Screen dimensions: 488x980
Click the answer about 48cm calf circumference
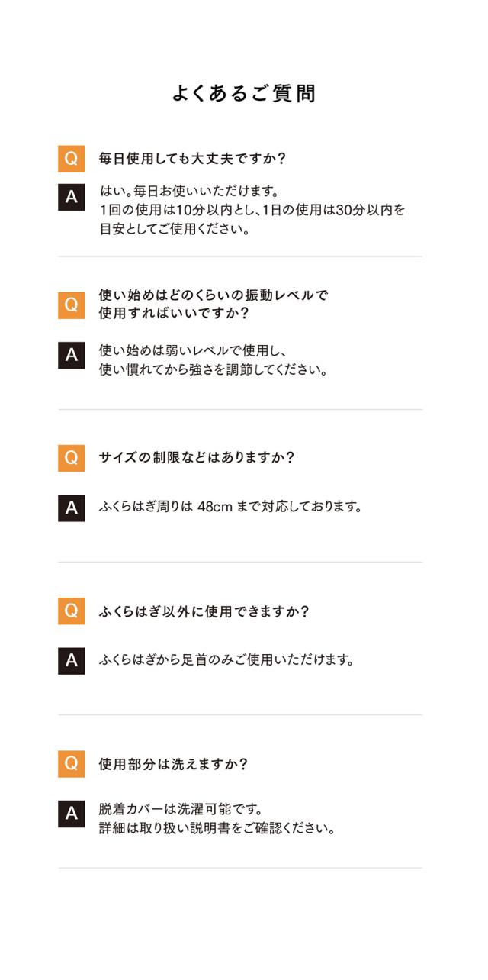tap(230, 506)
